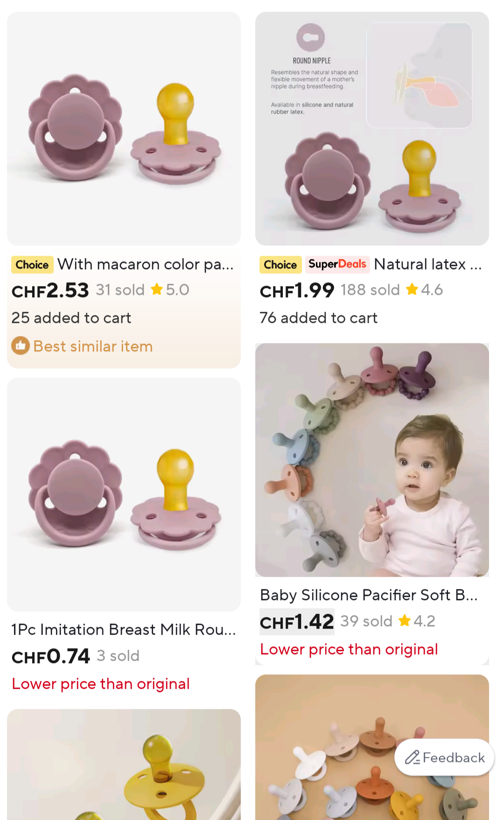Tap the Choice badge on macaron pacifier

32,265
